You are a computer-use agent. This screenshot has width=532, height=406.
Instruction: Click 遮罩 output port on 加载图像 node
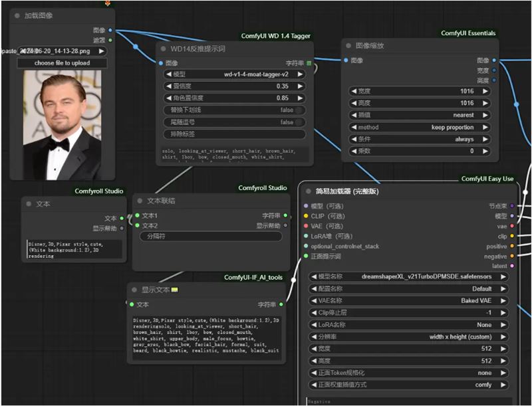tap(110, 40)
